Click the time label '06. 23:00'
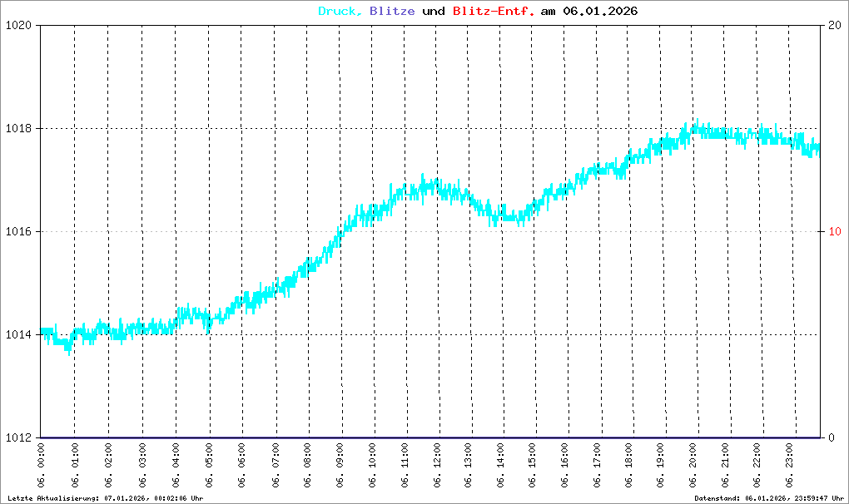This screenshot has height=504, width=849. (x=790, y=466)
